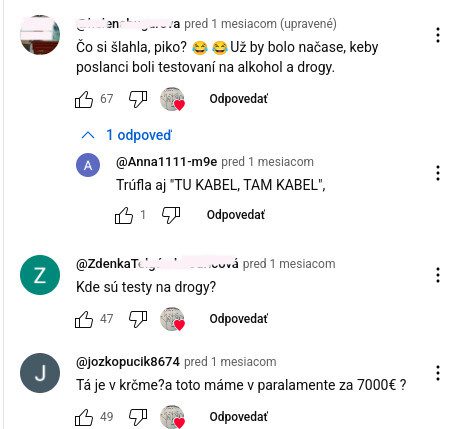Like the 'Čo si šlahla, piko?' comment
461x429 pixels.
[x=84, y=99]
